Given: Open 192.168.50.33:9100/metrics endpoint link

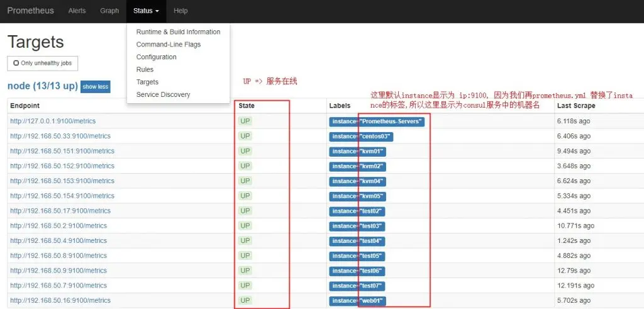Looking at the screenshot, I should click(x=60, y=136).
